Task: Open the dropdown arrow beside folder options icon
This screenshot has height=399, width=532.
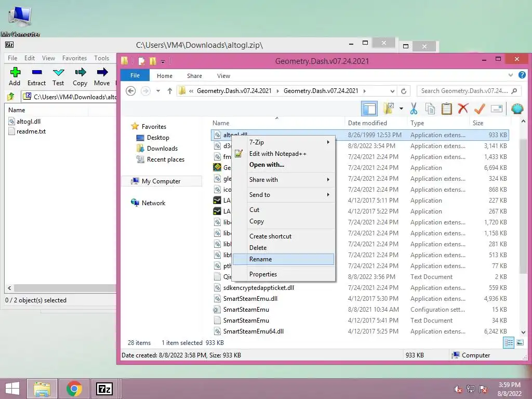Action: pos(401,109)
